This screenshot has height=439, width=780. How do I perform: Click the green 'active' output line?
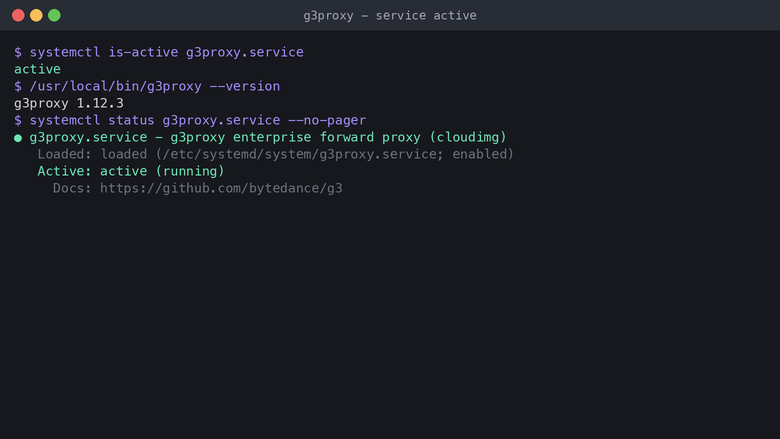tap(37, 69)
